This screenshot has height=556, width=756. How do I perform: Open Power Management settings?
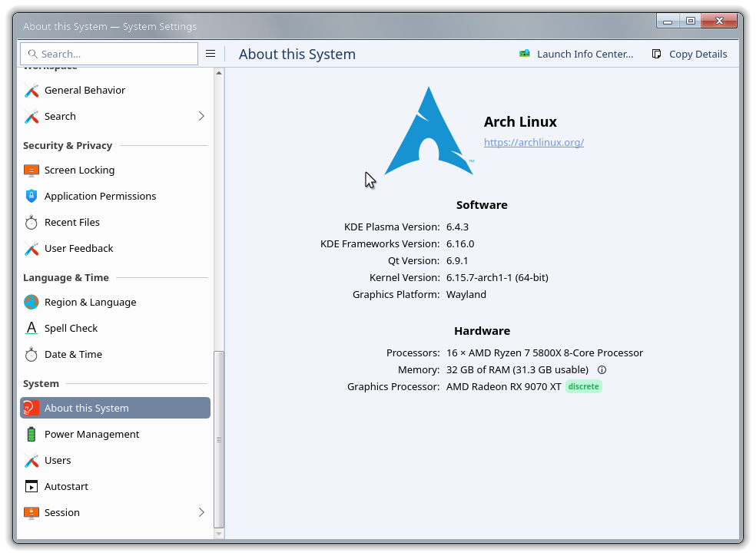pos(115,434)
